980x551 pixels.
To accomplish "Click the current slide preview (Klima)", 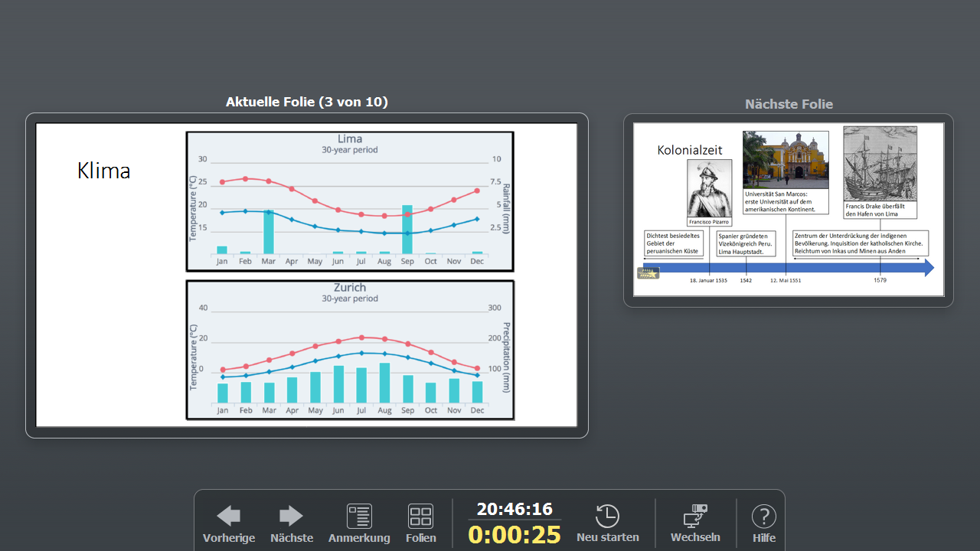I will pos(307,275).
